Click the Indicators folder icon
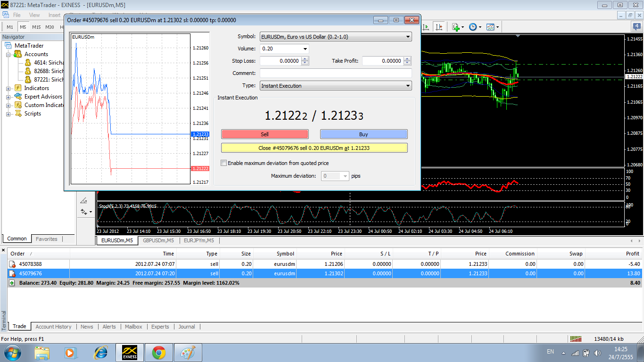Viewport: 644px width, 362px height. pos(18,88)
